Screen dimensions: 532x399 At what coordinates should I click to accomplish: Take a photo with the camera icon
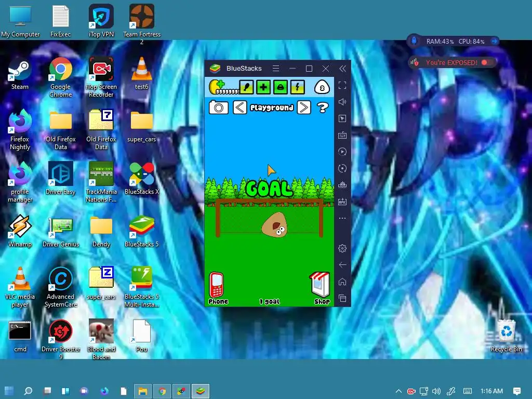[x=219, y=108]
